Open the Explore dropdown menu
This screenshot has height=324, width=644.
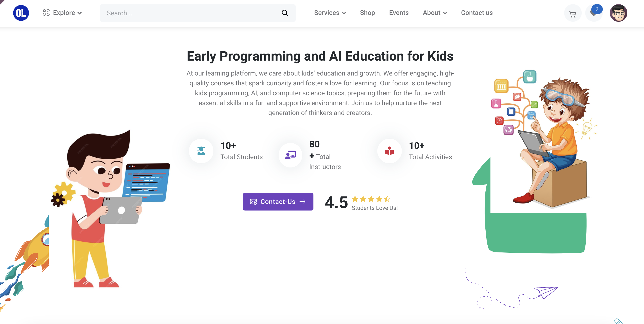(62, 13)
